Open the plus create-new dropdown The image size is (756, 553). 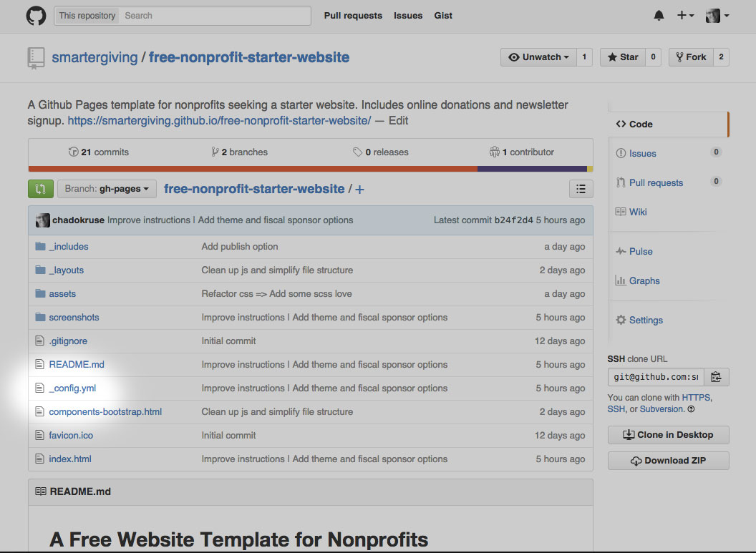click(x=685, y=16)
